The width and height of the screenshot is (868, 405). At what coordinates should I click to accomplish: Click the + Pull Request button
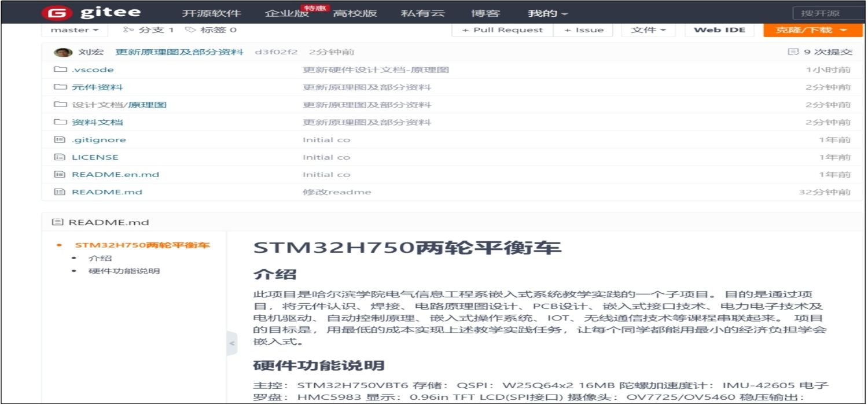tap(502, 30)
